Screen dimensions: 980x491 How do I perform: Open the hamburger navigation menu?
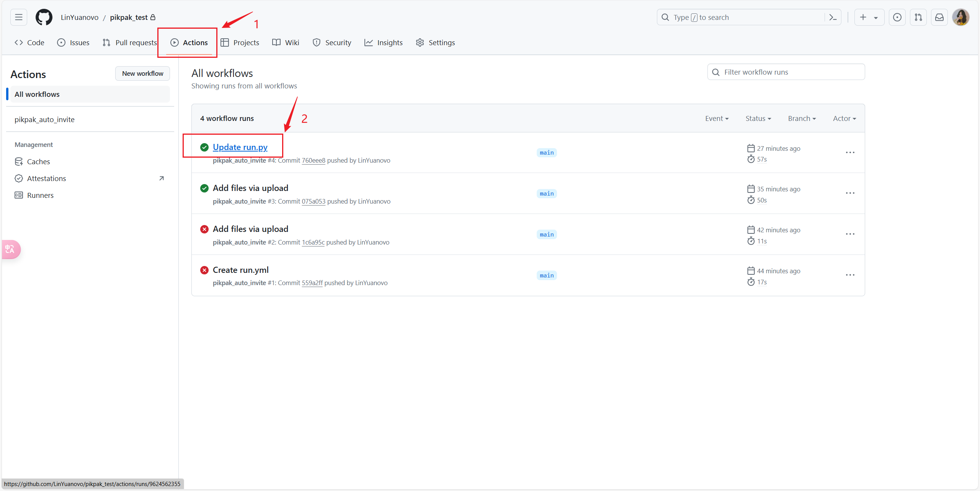coord(19,17)
